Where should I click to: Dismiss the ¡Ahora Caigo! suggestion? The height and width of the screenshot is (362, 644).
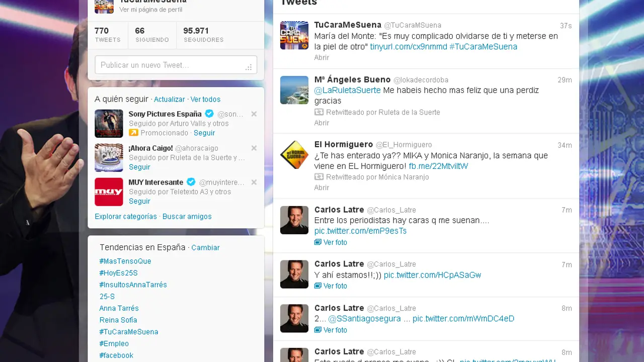[254, 148]
